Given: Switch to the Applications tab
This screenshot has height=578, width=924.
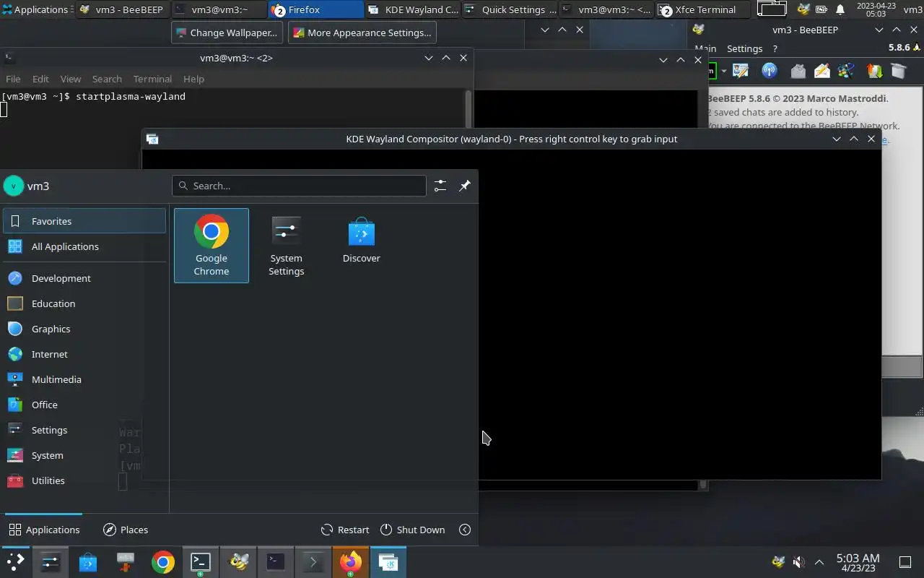Looking at the screenshot, I should pos(44,530).
